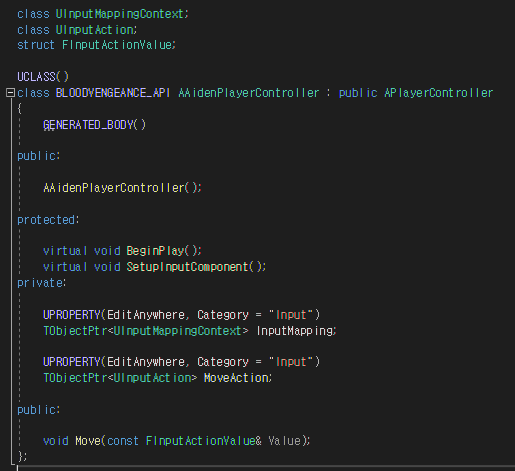Click the public: specifier above void Move
This screenshot has width=515, height=471.
tap(39, 410)
